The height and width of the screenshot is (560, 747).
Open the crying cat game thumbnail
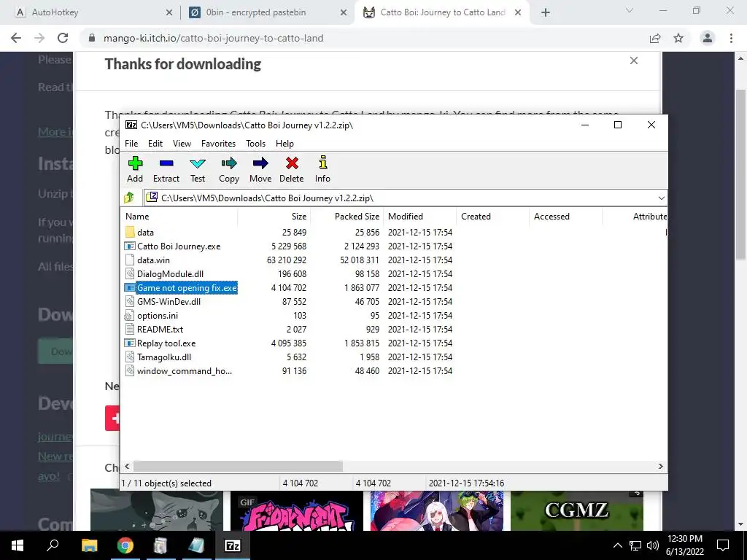pos(157,510)
